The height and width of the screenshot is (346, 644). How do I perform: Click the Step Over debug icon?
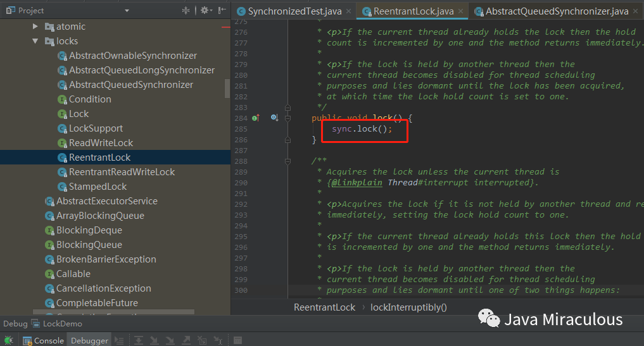pos(139,340)
